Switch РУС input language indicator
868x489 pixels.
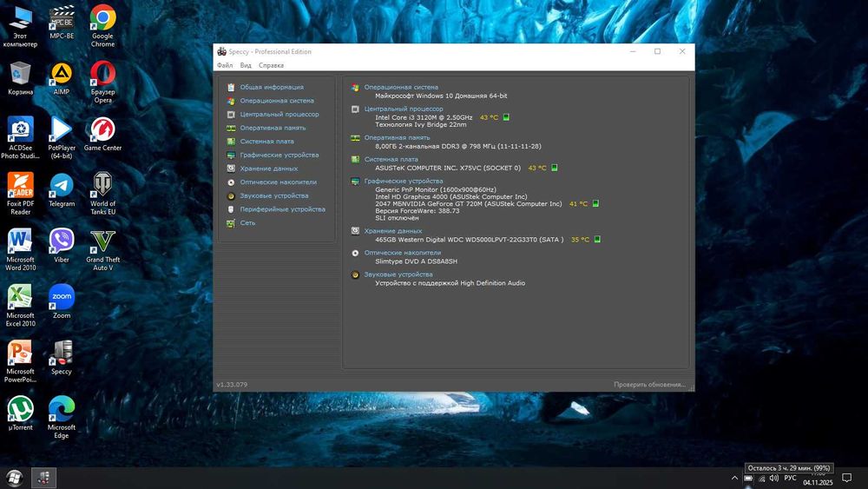790,478
